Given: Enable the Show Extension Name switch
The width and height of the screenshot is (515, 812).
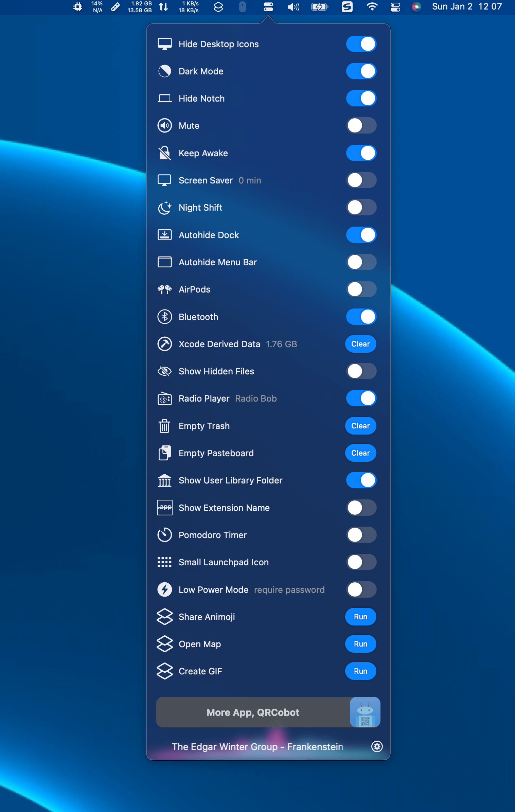Looking at the screenshot, I should coord(361,508).
